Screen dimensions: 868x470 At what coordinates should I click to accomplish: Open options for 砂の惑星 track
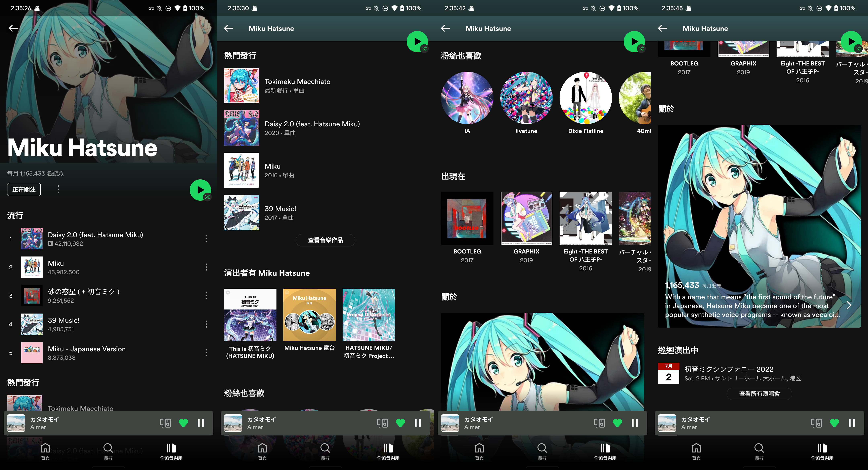[x=206, y=295]
